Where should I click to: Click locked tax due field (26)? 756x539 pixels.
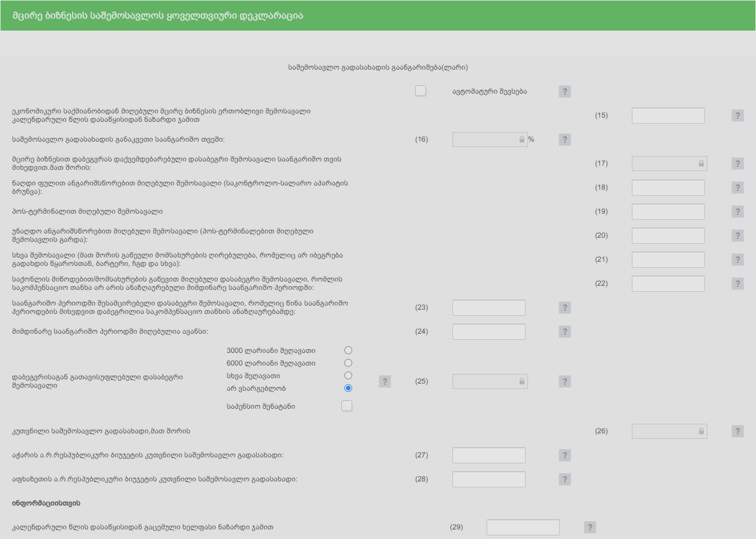tap(670, 431)
